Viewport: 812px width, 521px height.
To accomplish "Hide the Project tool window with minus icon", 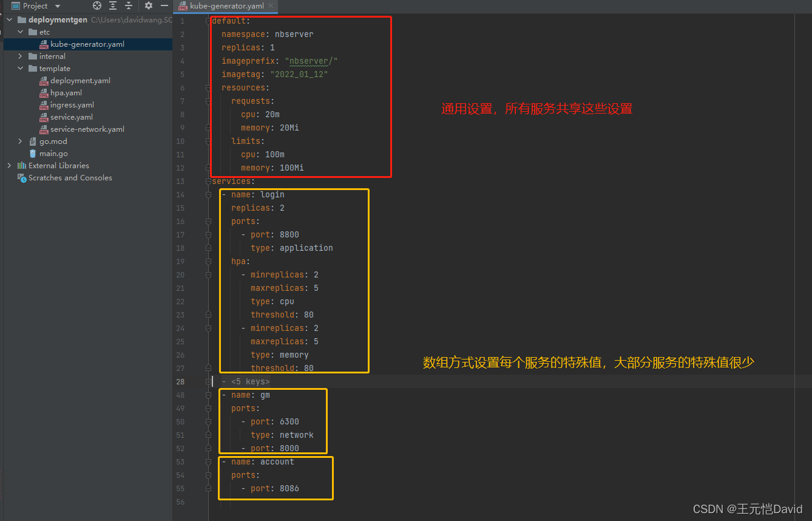I will [164, 5].
